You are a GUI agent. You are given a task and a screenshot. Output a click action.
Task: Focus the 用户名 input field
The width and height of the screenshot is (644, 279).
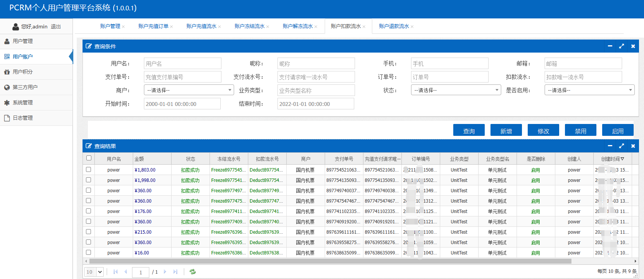(x=182, y=64)
